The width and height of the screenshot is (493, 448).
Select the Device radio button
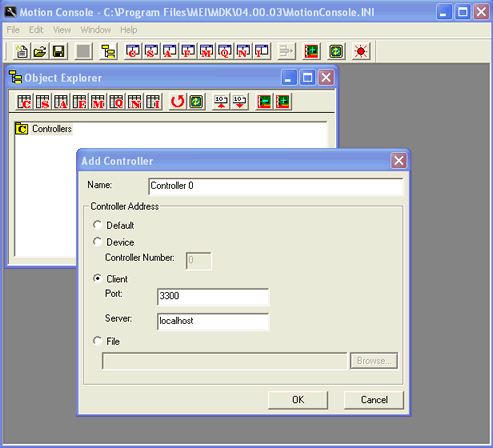(97, 242)
